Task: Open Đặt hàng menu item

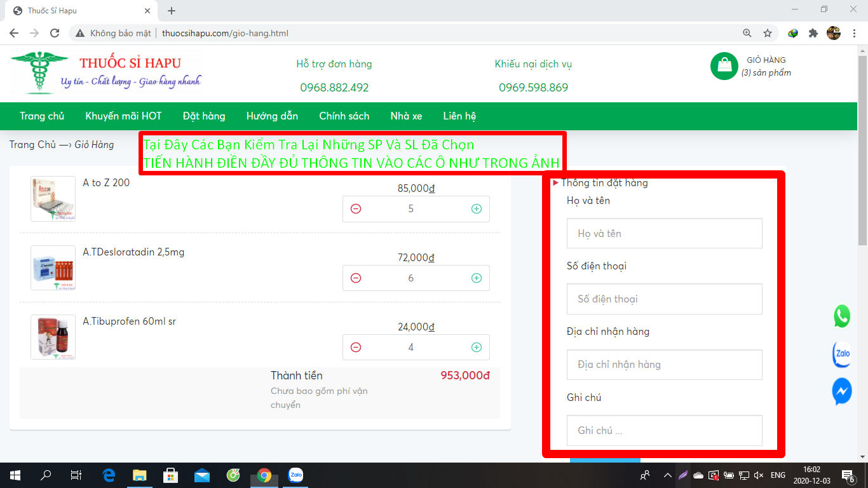Action: coord(204,116)
